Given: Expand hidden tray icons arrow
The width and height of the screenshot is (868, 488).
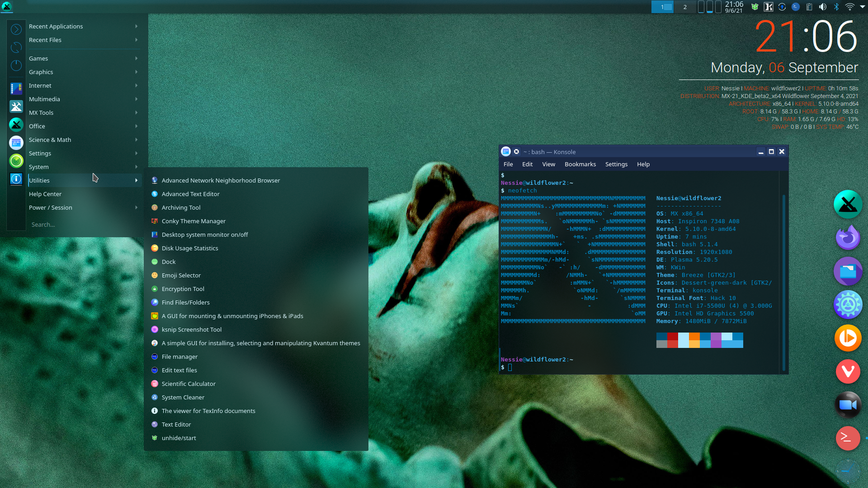Looking at the screenshot, I should [x=862, y=7].
